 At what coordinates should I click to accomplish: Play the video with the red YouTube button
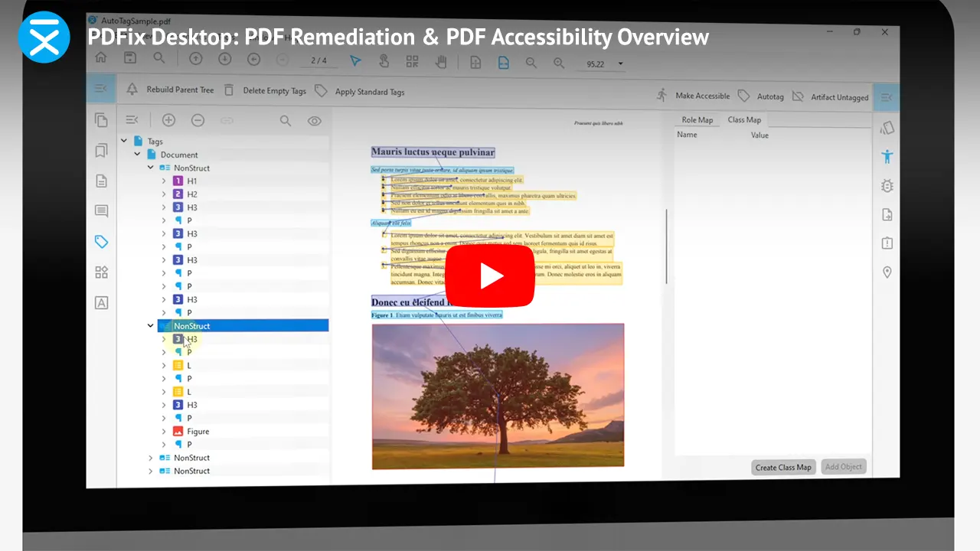coord(490,275)
